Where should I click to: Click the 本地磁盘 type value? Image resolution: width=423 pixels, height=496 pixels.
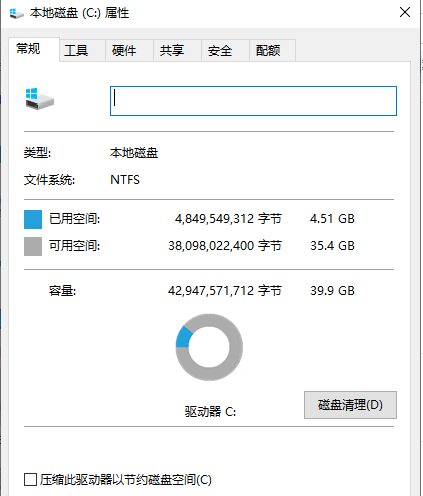pos(134,153)
